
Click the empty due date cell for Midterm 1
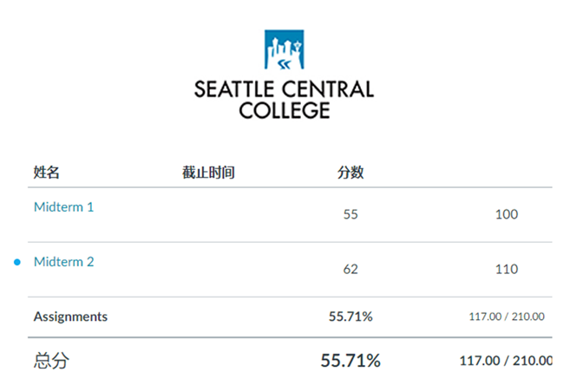coord(208,214)
